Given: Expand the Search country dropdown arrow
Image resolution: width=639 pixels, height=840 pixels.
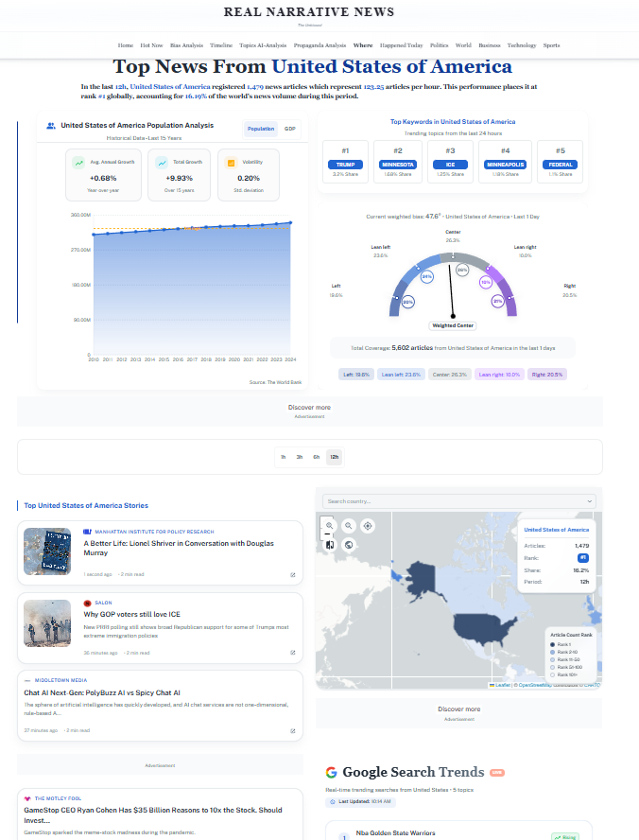Looking at the screenshot, I should click(589, 501).
